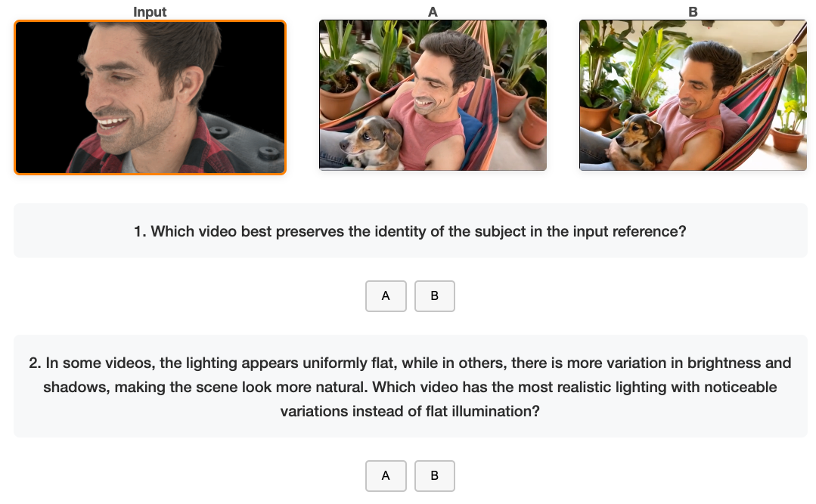This screenshot has width=816, height=504.
Task: Open video A thumbnail
Action: 433,95
